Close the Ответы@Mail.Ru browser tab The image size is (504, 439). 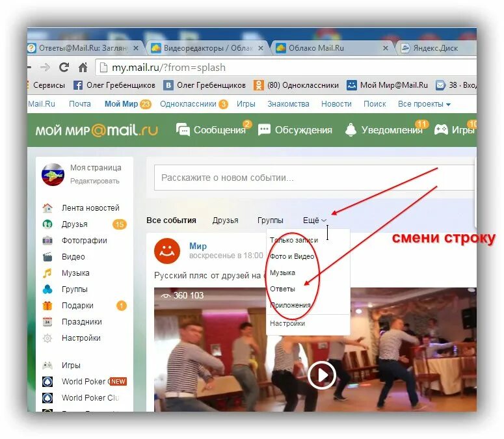(136, 48)
